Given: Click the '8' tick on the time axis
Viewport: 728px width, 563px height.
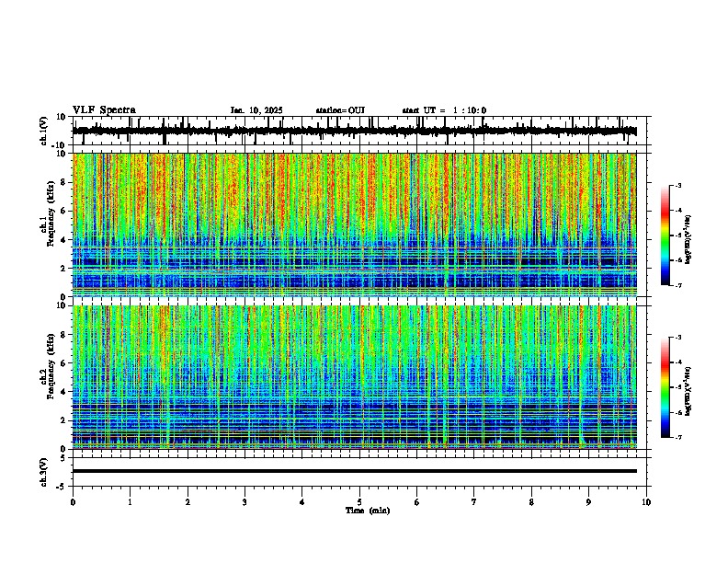Looking at the screenshot, I should coord(531,502).
